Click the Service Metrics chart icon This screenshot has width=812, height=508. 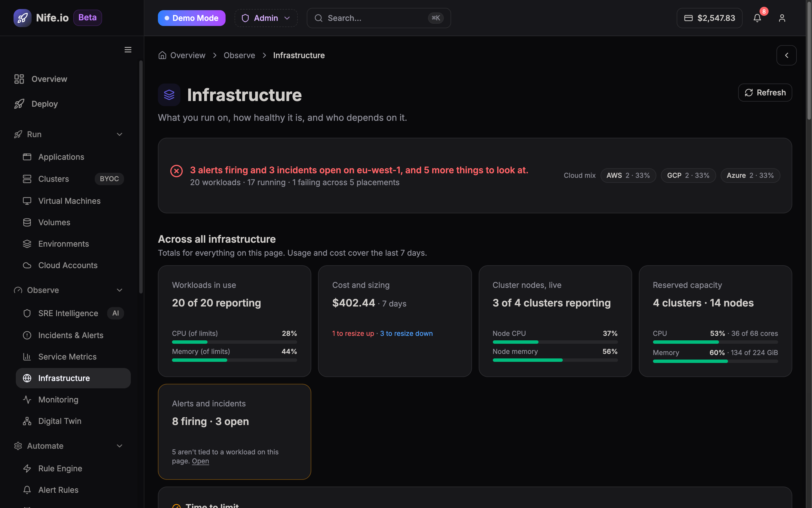coord(27,357)
